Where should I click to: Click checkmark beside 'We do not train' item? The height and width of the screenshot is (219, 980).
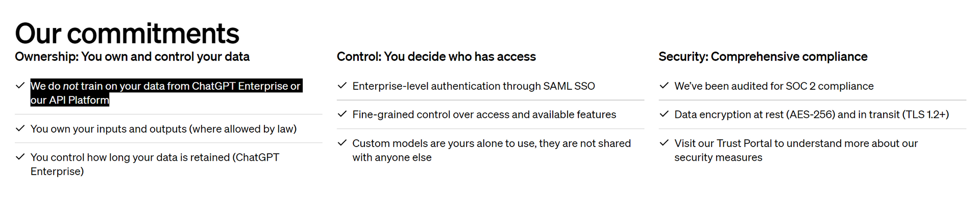[x=20, y=85]
